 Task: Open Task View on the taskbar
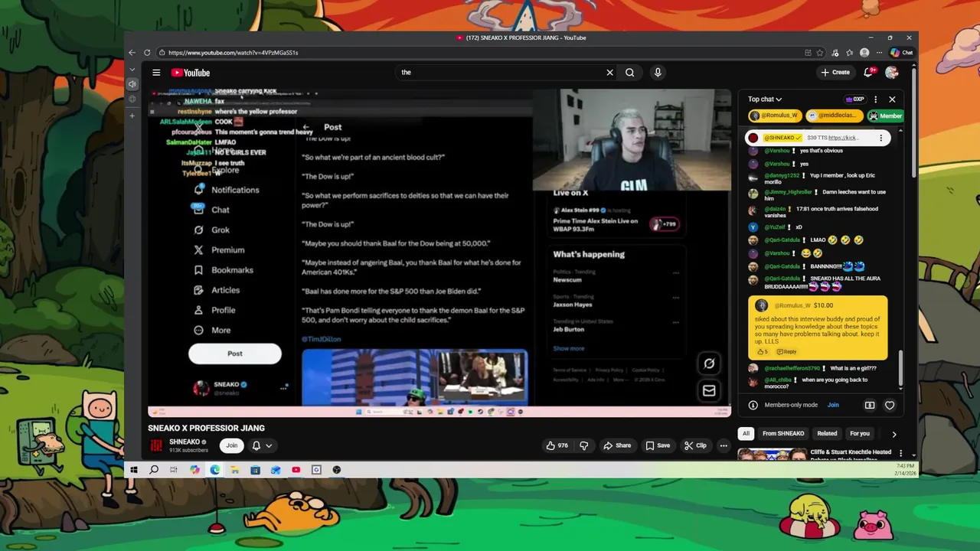coord(174,470)
